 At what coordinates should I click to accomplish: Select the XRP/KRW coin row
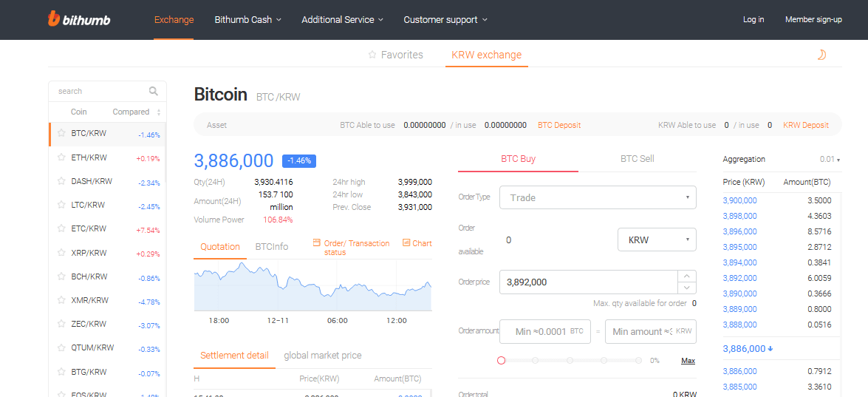pos(107,253)
